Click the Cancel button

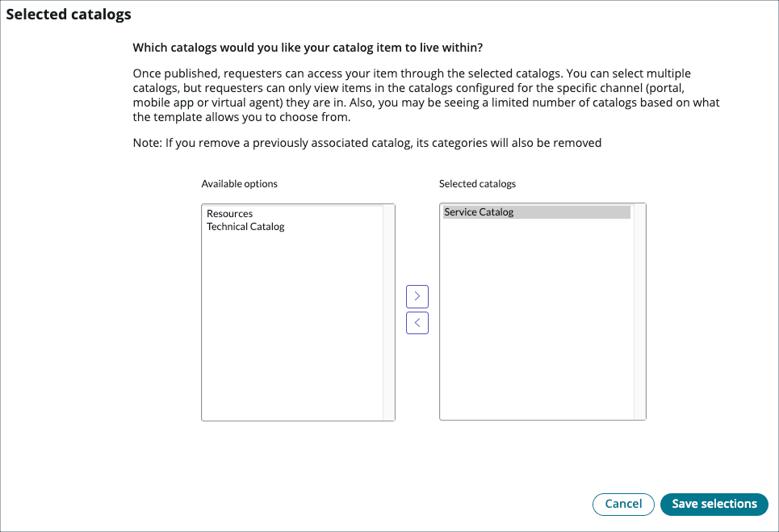coord(623,504)
